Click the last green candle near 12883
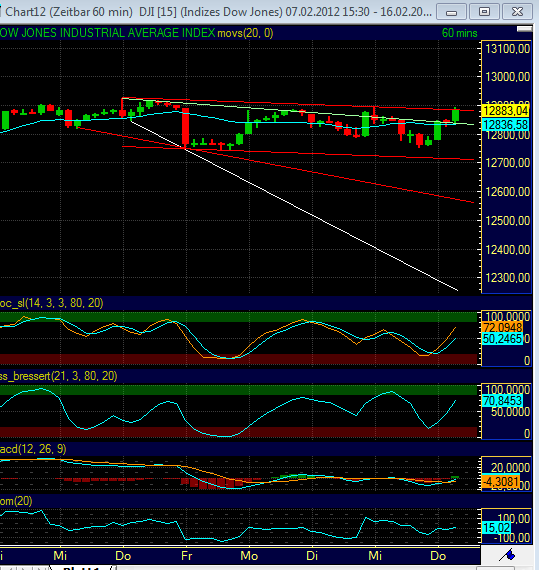 tap(455, 115)
